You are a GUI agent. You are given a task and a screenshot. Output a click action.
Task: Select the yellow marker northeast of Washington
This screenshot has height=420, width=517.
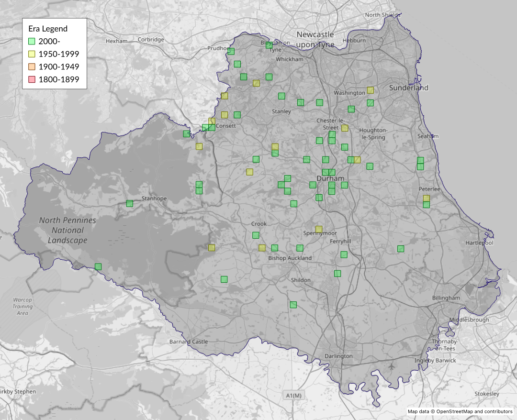[370, 90]
